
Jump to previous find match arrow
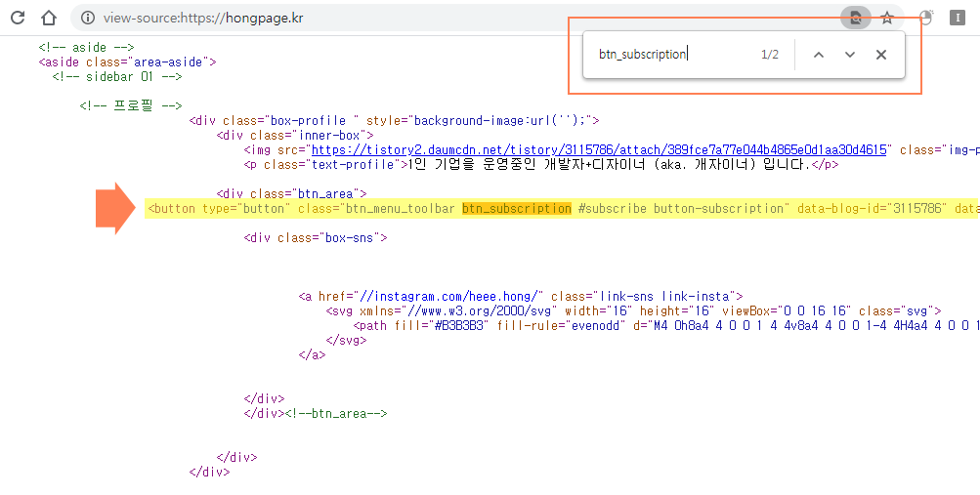[x=819, y=55]
